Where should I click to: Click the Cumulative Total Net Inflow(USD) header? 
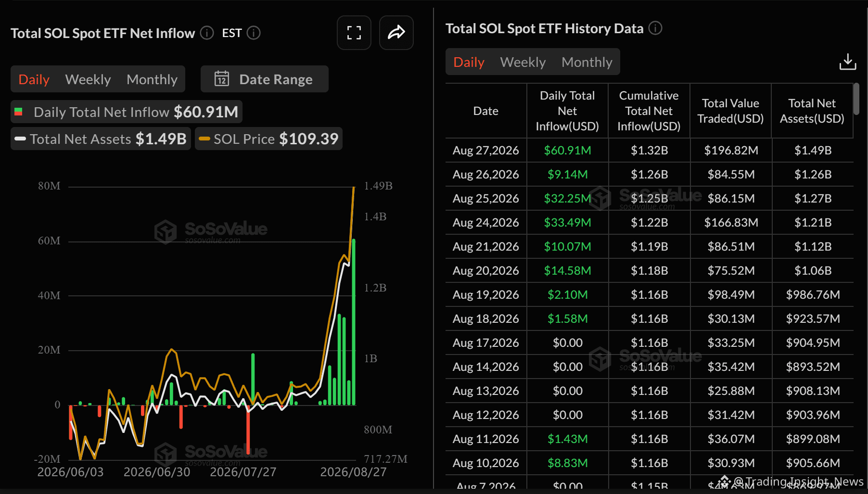point(649,111)
